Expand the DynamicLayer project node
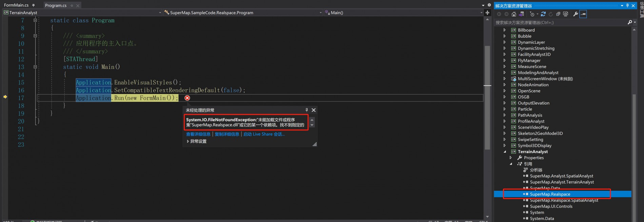The image size is (644, 222). tap(504, 42)
